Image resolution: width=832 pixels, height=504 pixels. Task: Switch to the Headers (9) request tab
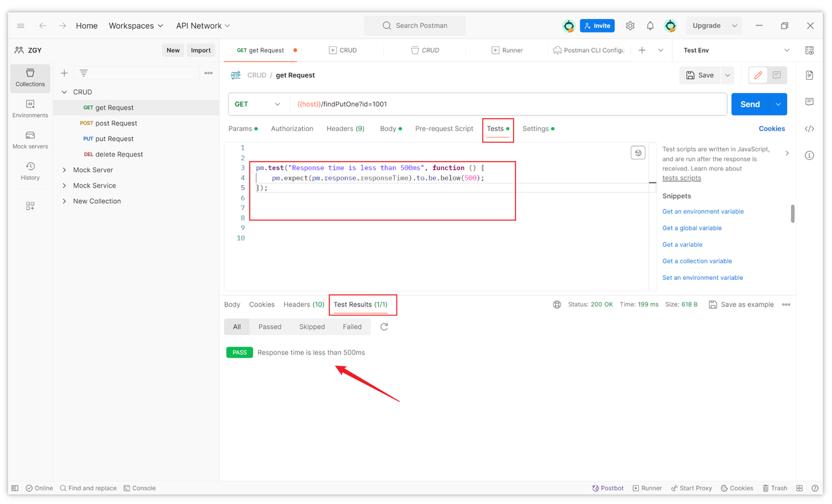[345, 129]
